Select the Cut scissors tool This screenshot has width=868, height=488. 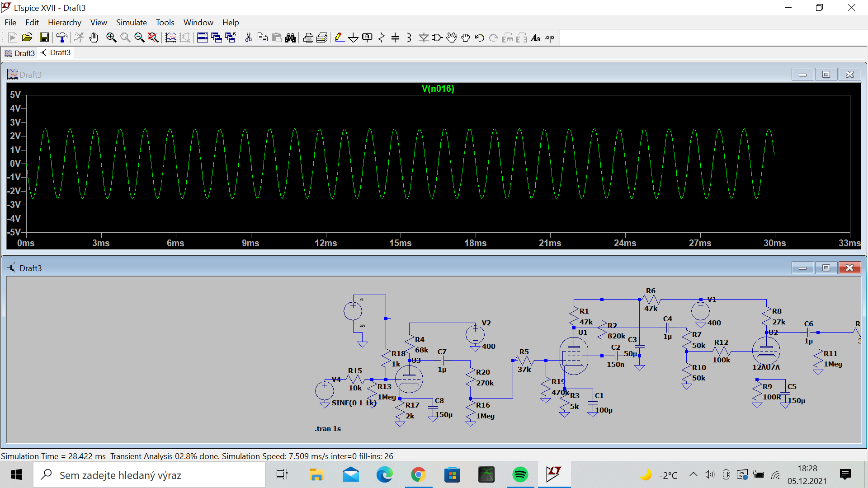pos(248,38)
